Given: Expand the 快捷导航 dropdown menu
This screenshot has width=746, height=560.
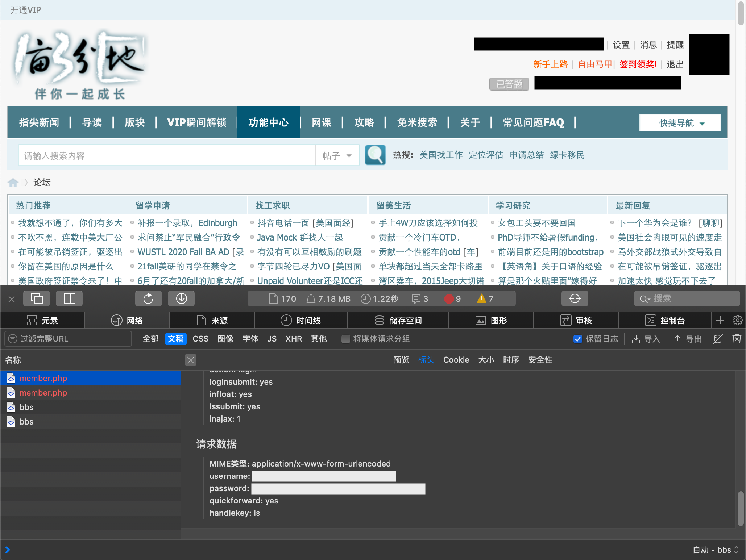Looking at the screenshot, I should (680, 123).
